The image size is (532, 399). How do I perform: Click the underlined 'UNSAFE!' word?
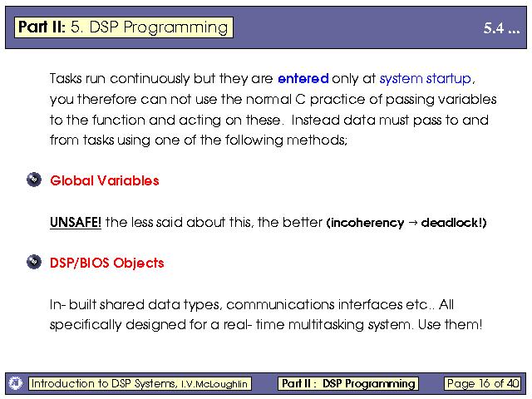tap(76, 222)
